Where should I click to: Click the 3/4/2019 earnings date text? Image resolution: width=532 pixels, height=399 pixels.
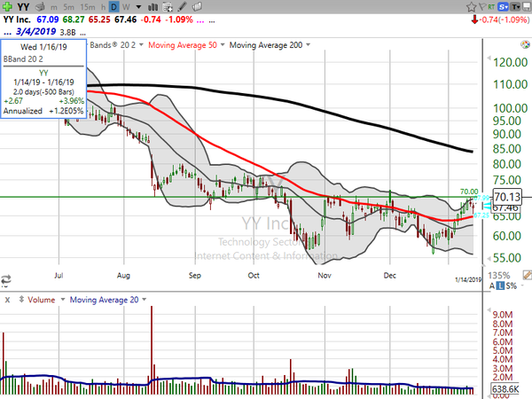pyautogui.click(x=35, y=32)
